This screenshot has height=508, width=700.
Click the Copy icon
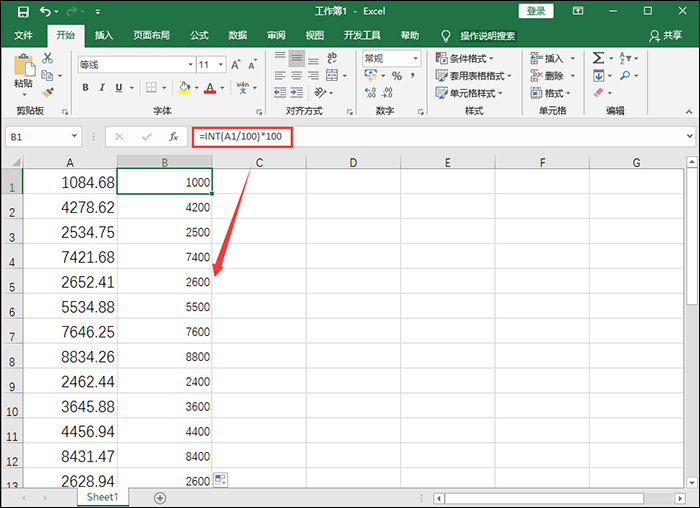coord(47,75)
